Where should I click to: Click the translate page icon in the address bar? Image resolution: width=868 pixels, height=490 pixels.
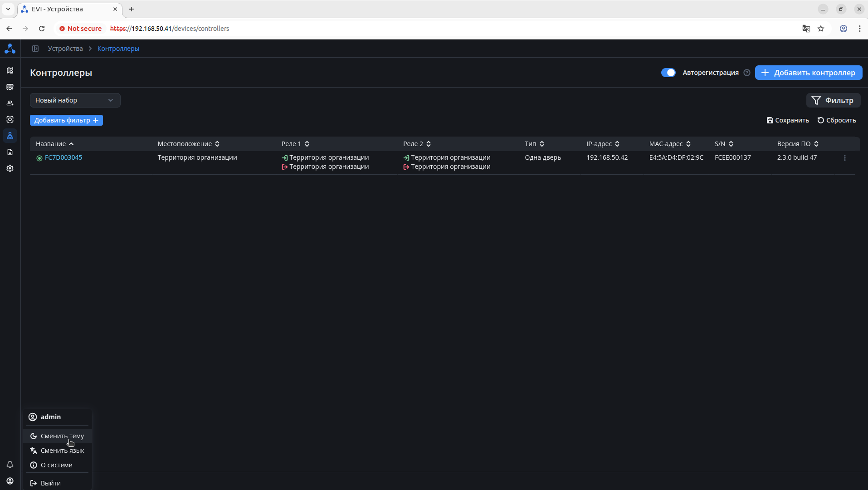tap(806, 29)
